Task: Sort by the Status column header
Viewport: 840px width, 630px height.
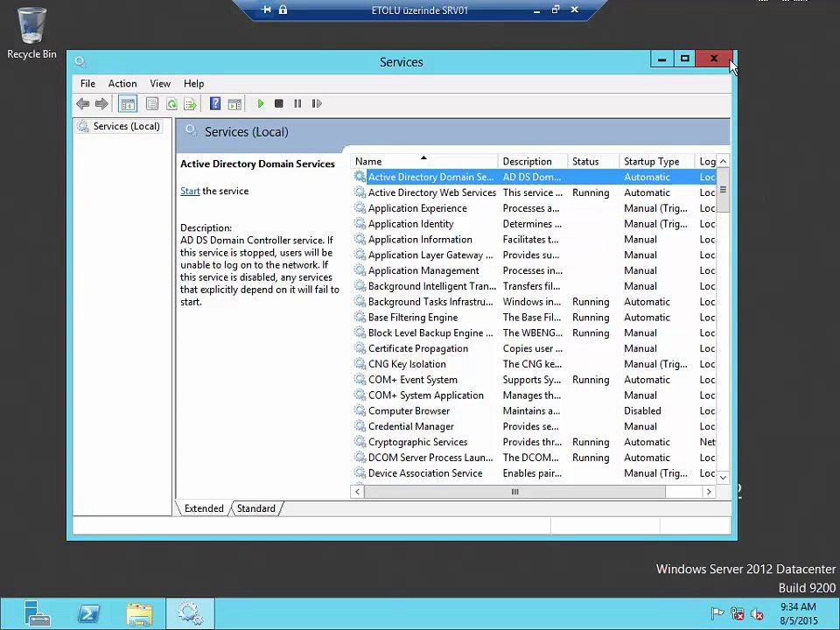Action: pos(593,161)
